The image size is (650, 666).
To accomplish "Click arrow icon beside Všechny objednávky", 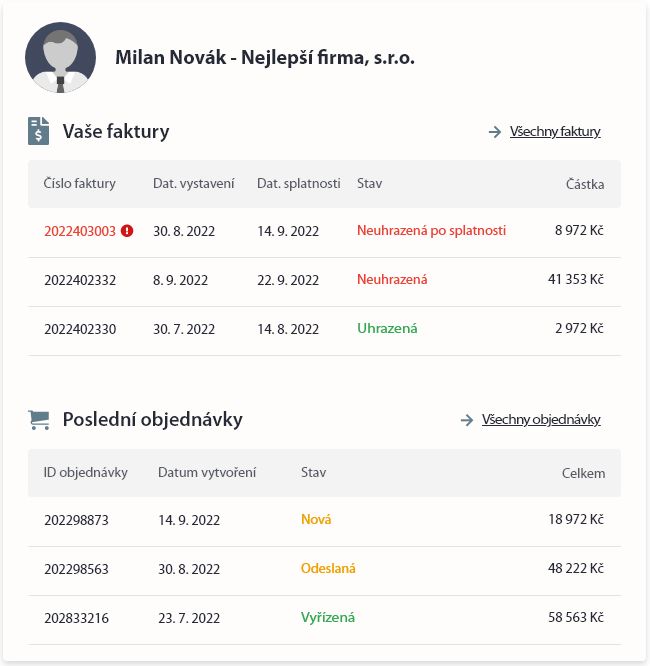I will coord(466,420).
